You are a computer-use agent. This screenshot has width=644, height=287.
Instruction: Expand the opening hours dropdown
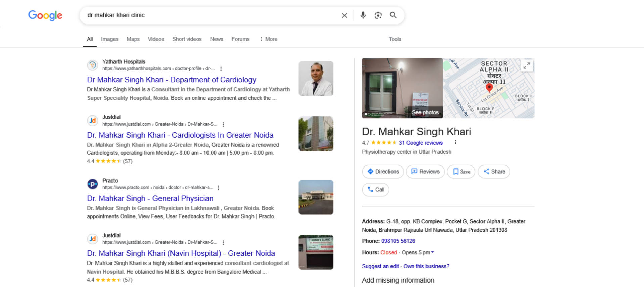coord(432,252)
